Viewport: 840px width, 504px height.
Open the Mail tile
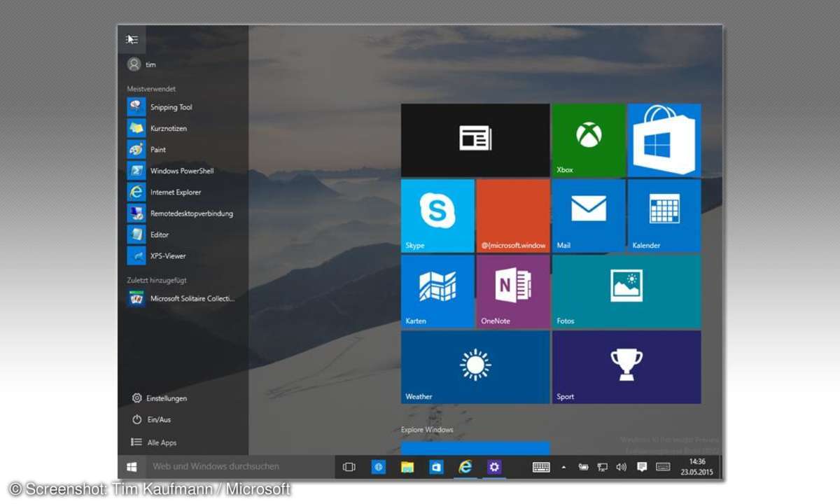[x=589, y=216]
